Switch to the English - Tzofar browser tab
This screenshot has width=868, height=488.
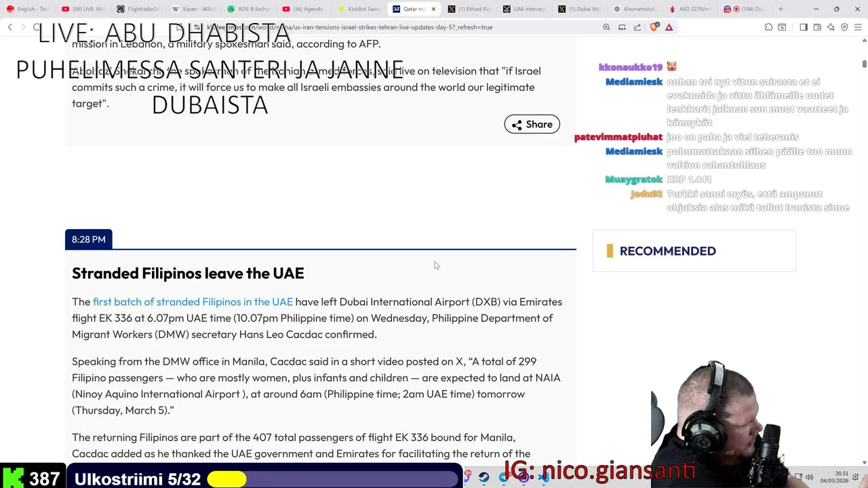tap(28, 9)
